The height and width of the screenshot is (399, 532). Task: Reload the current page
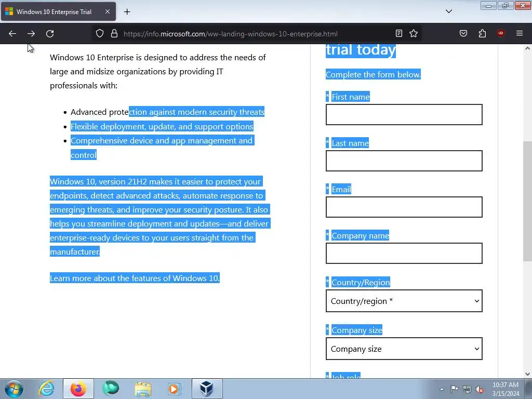pyautogui.click(x=50, y=34)
